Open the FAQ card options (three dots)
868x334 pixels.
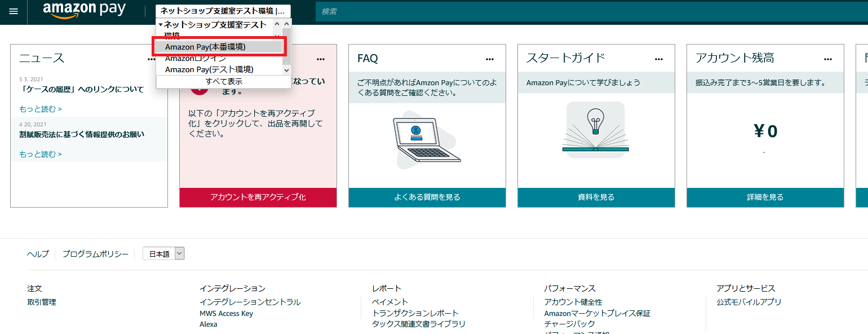490,59
